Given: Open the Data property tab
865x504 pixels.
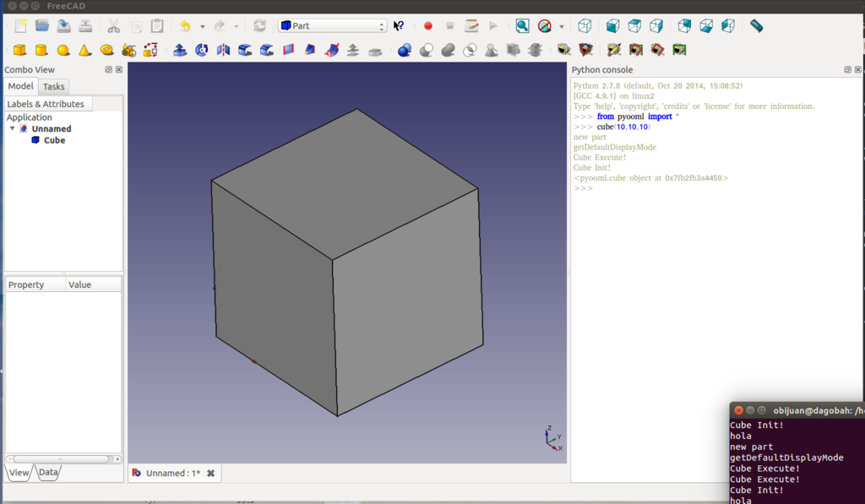Looking at the screenshot, I should point(49,473).
